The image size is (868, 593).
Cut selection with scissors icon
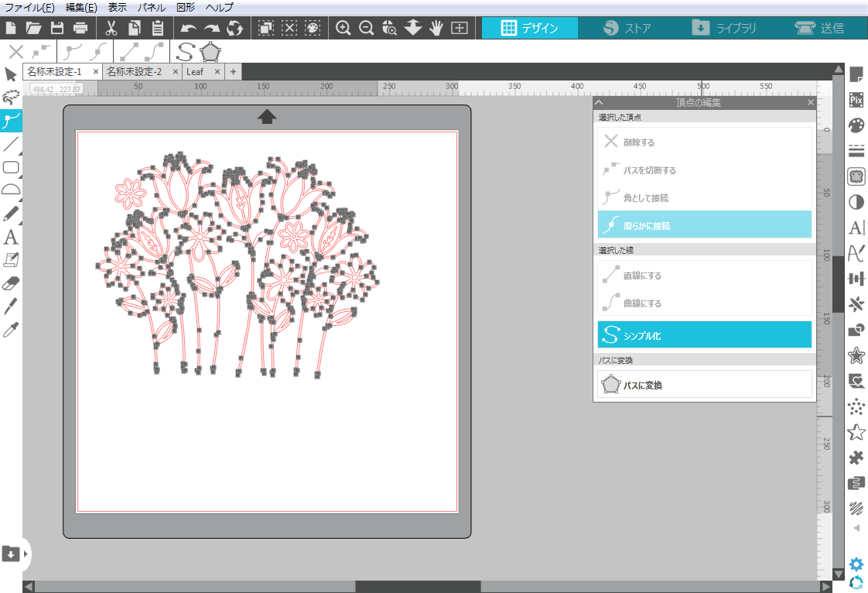(x=111, y=28)
